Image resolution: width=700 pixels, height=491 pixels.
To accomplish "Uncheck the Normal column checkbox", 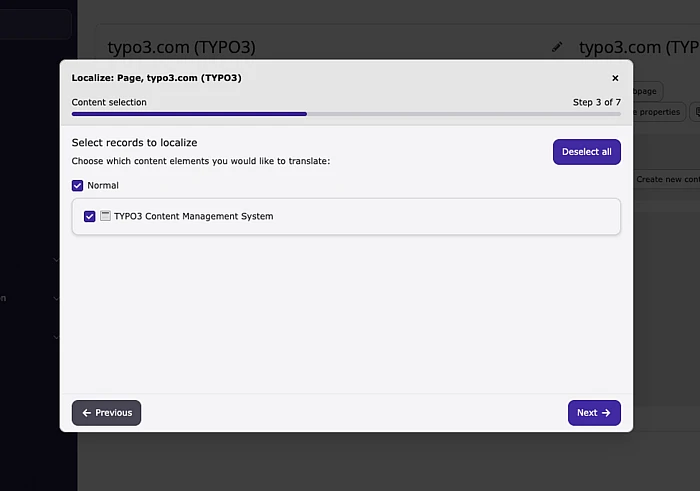I will pyautogui.click(x=77, y=185).
